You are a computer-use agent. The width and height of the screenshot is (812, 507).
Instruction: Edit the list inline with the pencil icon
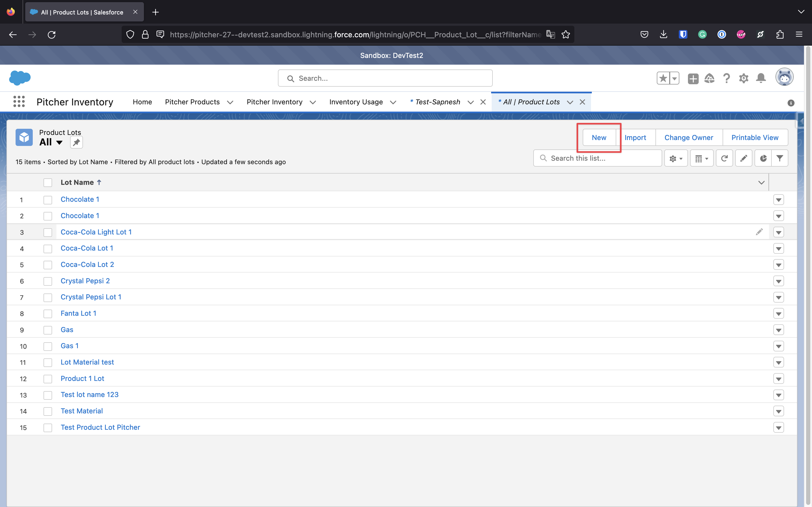744,158
